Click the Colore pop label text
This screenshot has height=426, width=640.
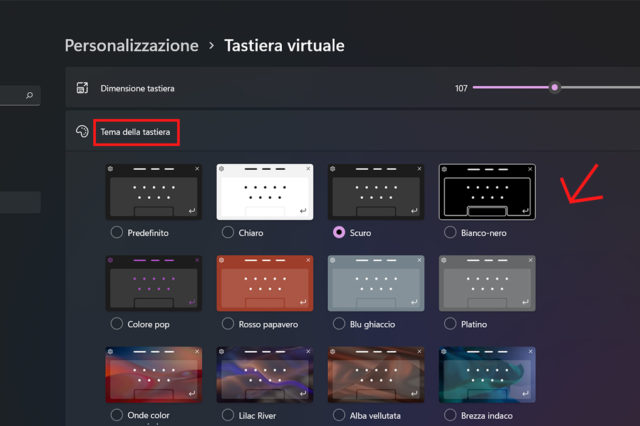coord(149,324)
